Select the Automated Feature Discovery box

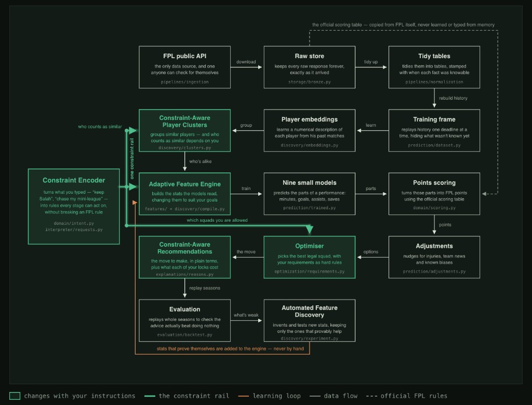310,320
